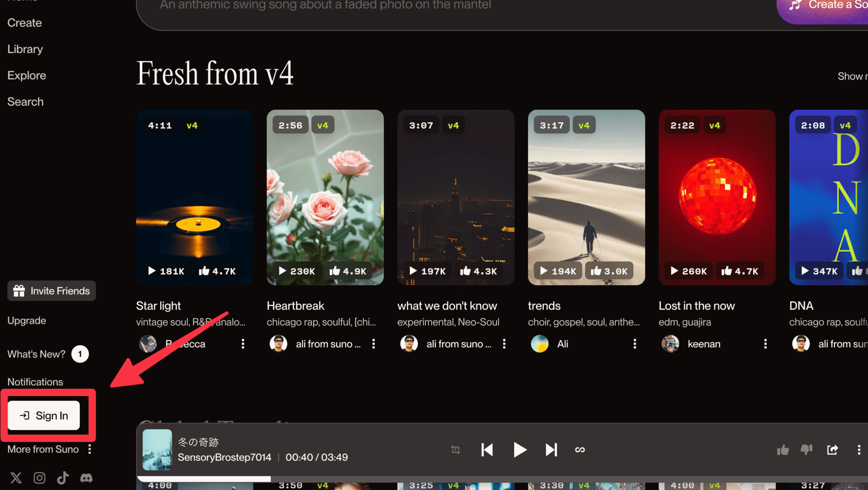This screenshot has width=868, height=490.
Task: Open Explore in the sidebar
Action: [x=27, y=75]
